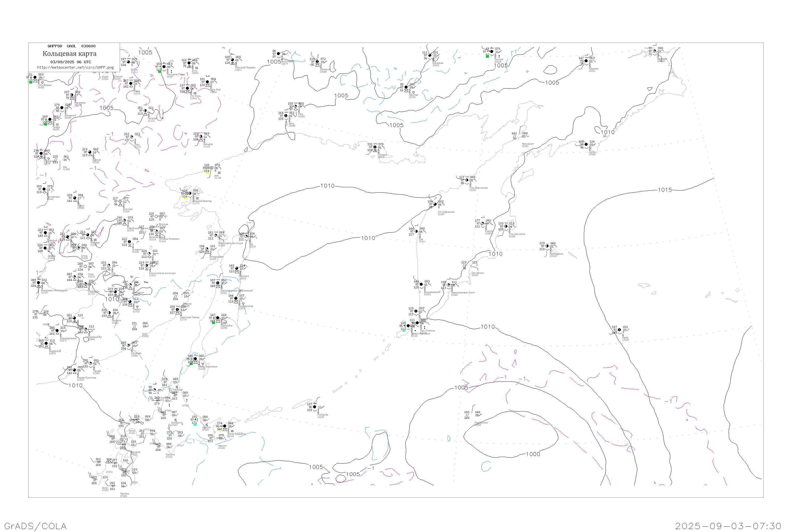Click the Никольское station cloud-cover symbol
798x532 pixels.
(x=547, y=246)
